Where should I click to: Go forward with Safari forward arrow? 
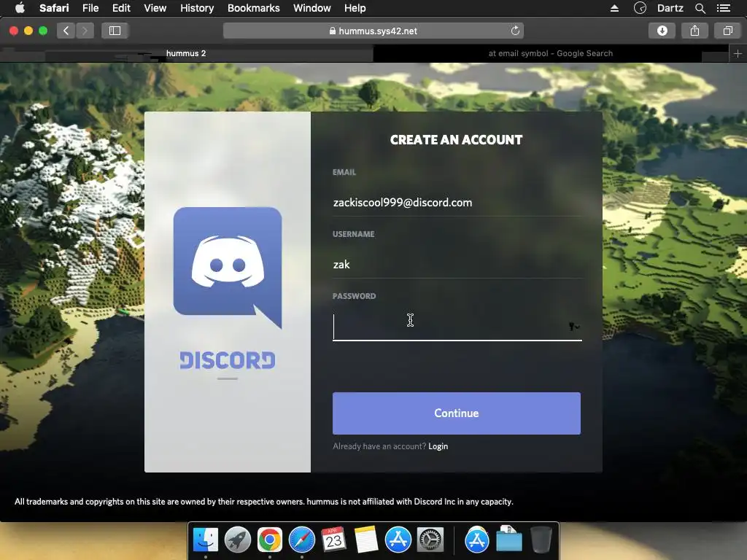85,31
